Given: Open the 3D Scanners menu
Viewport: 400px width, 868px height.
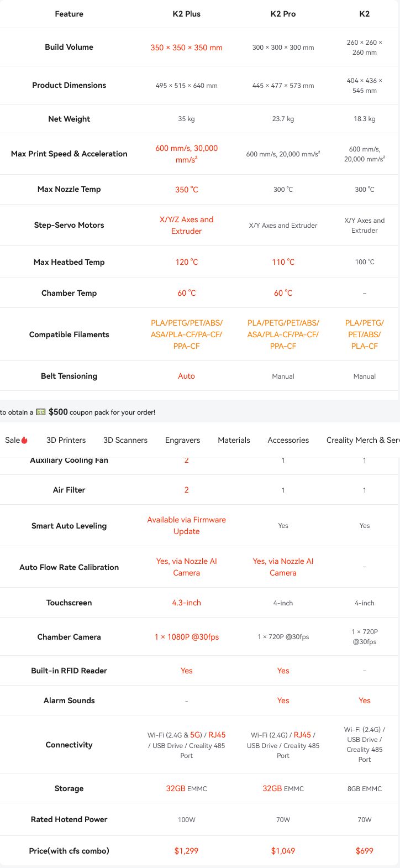Looking at the screenshot, I should [125, 440].
